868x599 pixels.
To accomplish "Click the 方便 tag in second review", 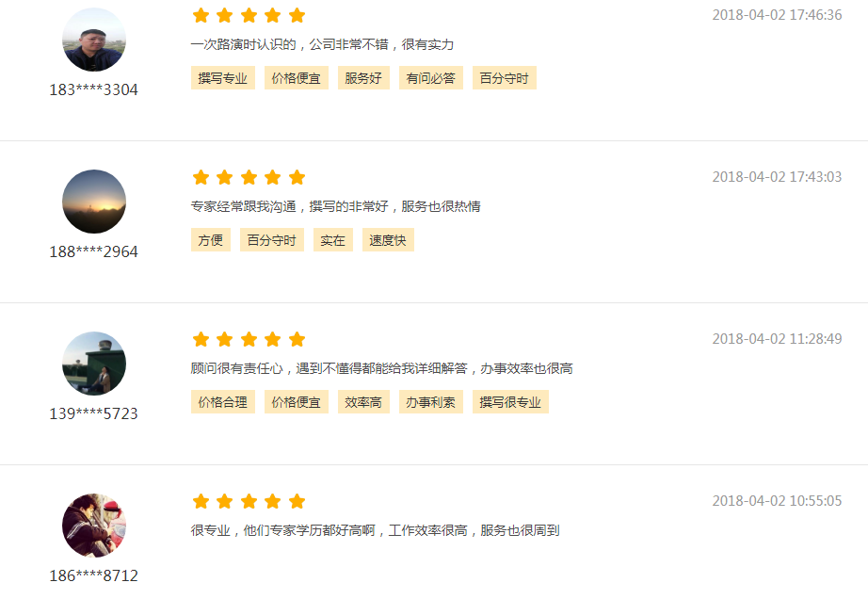I will 211,240.
